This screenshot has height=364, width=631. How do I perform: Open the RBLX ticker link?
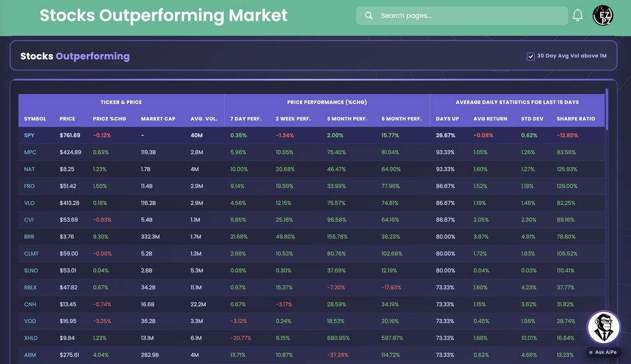[30, 288]
